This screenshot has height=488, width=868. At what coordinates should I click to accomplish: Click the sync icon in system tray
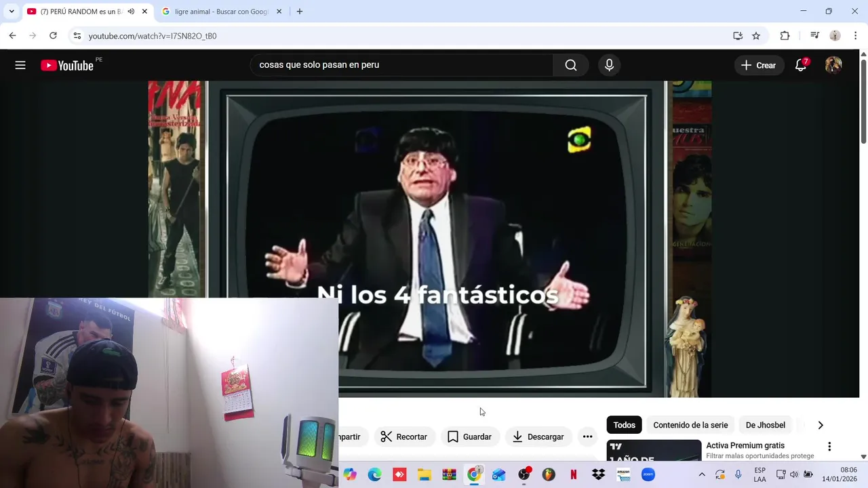pyautogui.click(x=720, y=474)
